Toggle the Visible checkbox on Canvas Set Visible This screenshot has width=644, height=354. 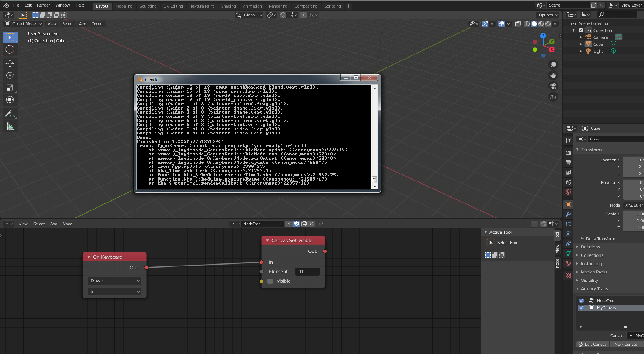tap(270, 281)
